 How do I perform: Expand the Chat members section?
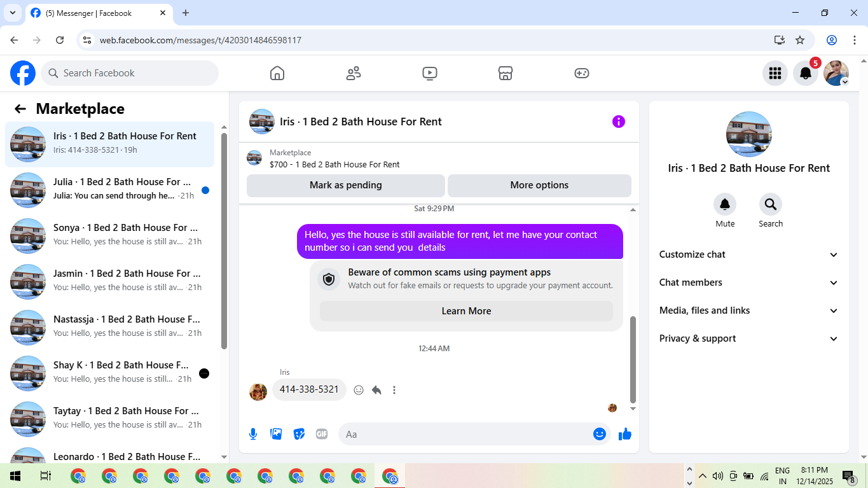pyautogui.click(x=749, y=282)
